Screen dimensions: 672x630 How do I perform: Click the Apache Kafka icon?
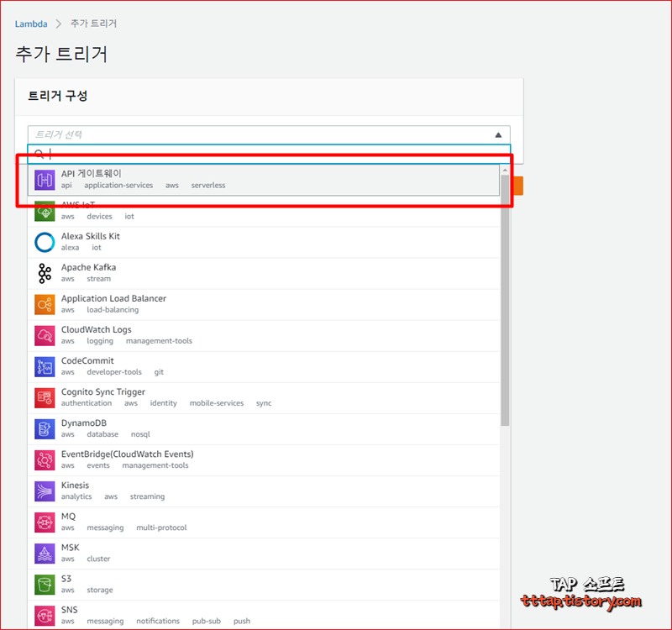[45, 274]
